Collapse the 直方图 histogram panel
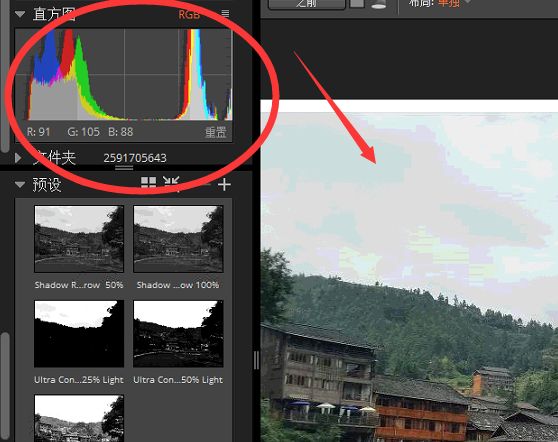 tap(20, 14)
